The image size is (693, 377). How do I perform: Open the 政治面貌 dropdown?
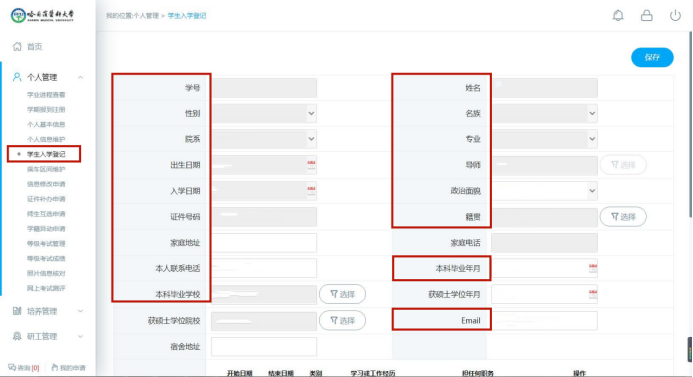(x=544, y=190)
